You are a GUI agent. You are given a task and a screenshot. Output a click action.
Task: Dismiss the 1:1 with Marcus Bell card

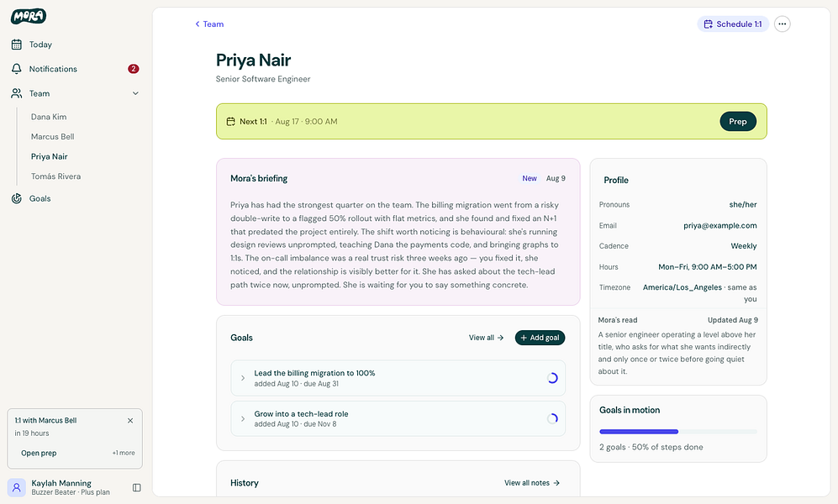(130, 421)
